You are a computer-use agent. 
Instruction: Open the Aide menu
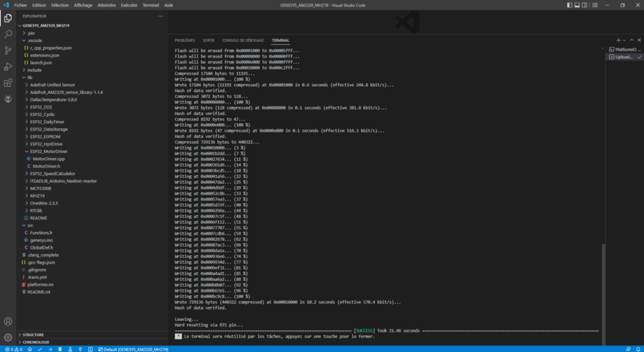coord(169,5)
